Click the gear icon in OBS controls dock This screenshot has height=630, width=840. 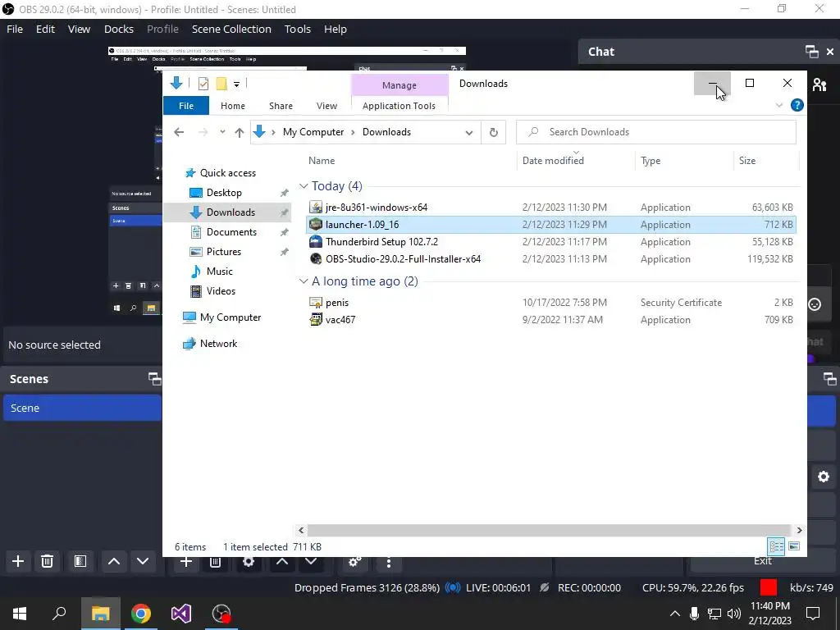pyautogui.click(x=824, y=477)
